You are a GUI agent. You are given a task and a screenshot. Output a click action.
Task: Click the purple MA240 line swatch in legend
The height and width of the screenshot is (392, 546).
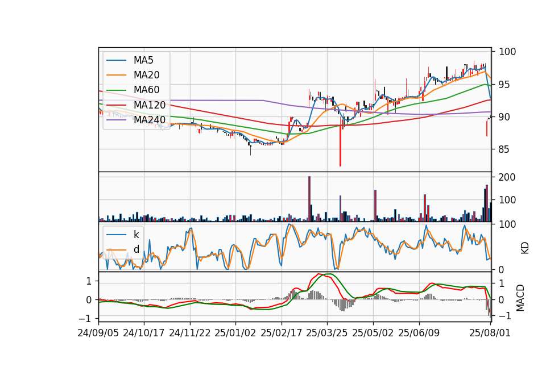pyautogui.click(x=116, y=120)
